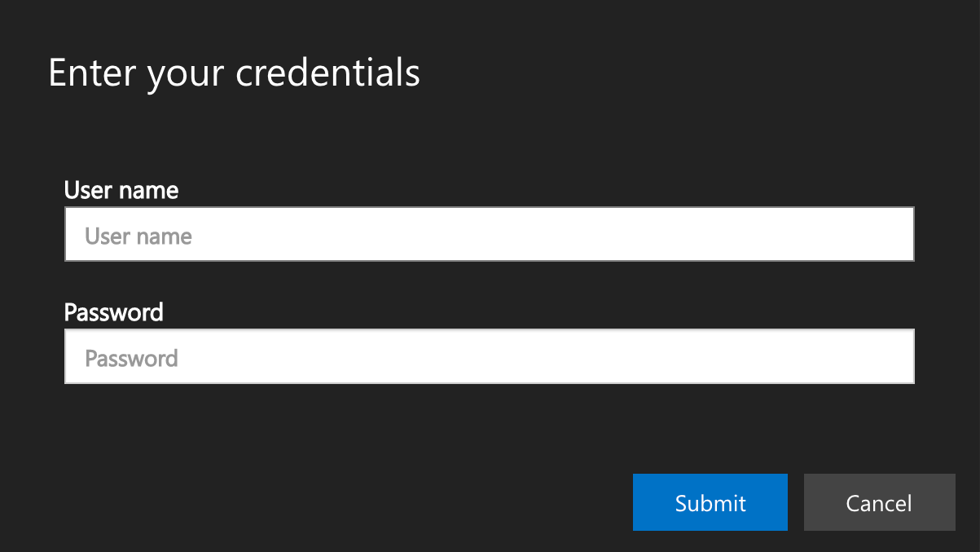Focus the text box under Password
This screenshot has width=980, height=552.
tap(489, 356)
